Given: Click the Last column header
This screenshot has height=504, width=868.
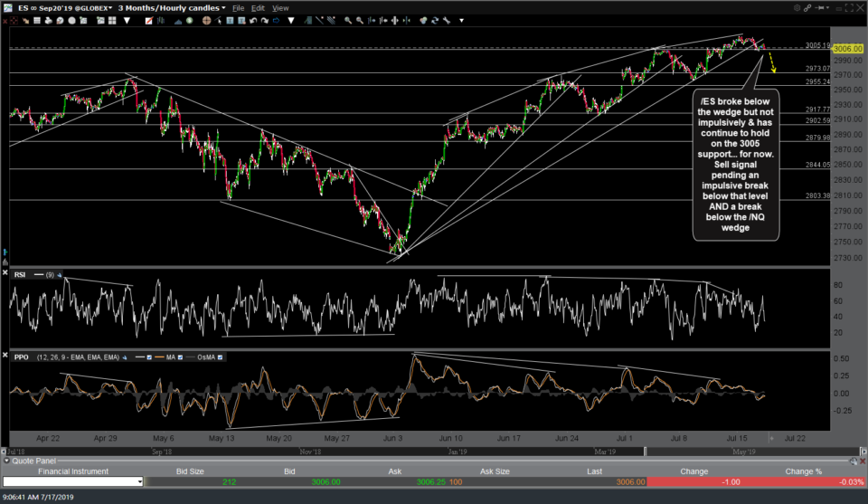Looking at the screenshot, I should (x=595, y=471).
